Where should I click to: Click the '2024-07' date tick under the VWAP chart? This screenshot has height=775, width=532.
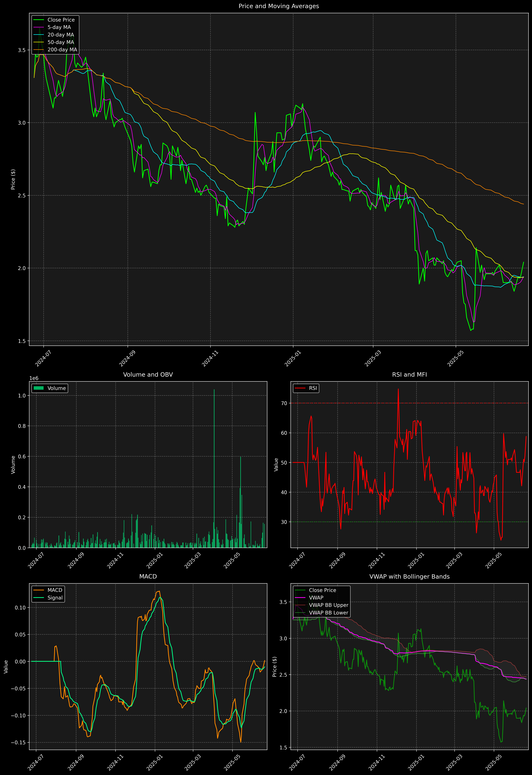(x=297, y=762)
